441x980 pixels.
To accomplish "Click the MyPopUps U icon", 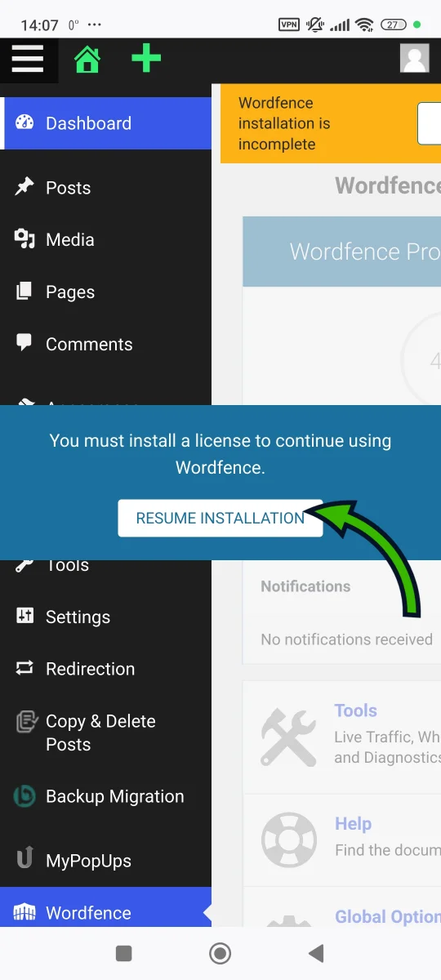I will coord(24,857).
